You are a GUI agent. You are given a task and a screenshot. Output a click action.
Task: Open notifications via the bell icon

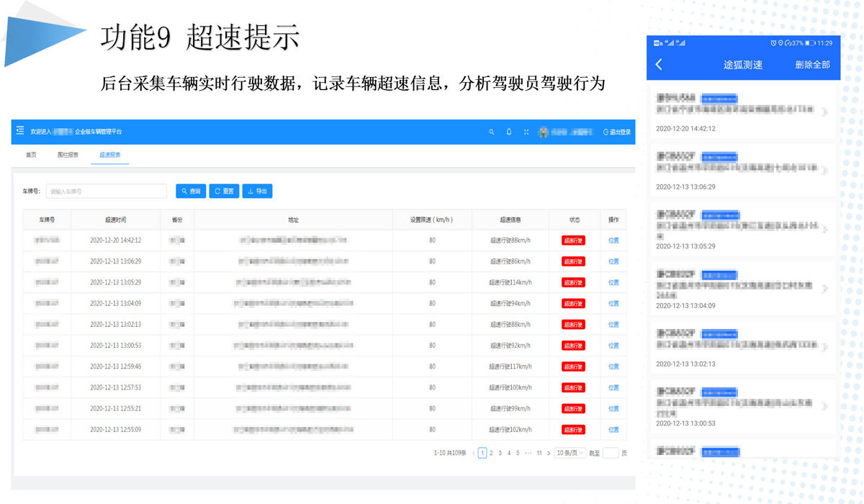click(x=509, y=132)
